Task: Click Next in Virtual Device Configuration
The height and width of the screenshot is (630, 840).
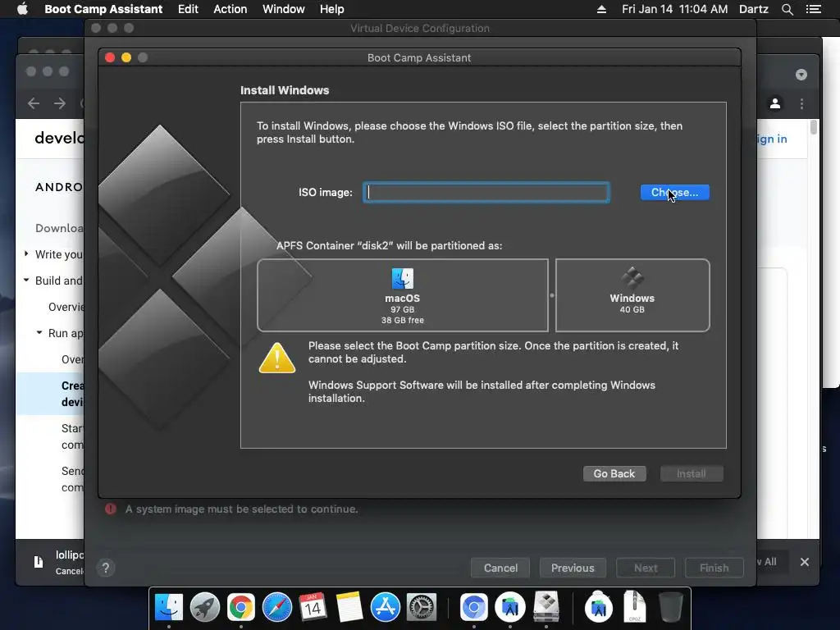Action: 646,568
